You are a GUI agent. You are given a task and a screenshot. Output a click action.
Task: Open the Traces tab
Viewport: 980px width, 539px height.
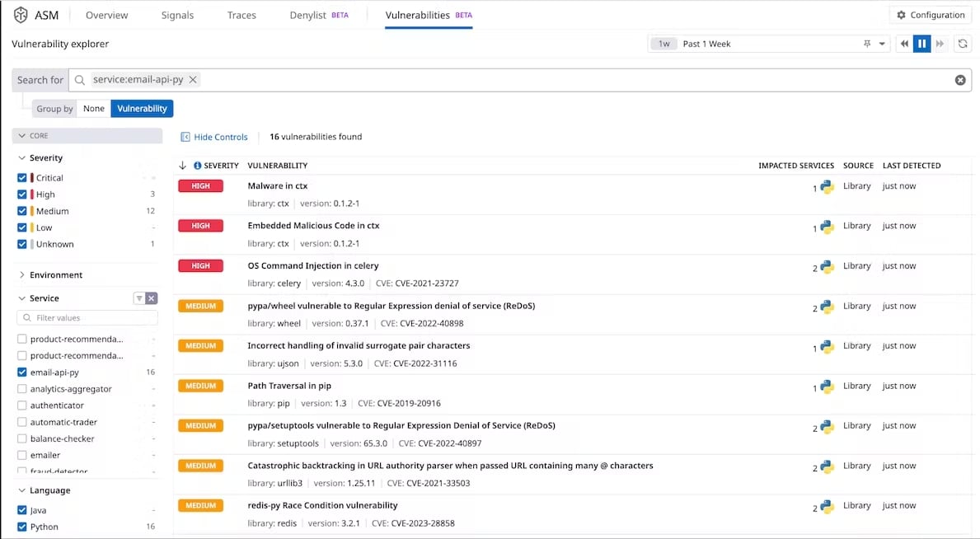(241, 15)
